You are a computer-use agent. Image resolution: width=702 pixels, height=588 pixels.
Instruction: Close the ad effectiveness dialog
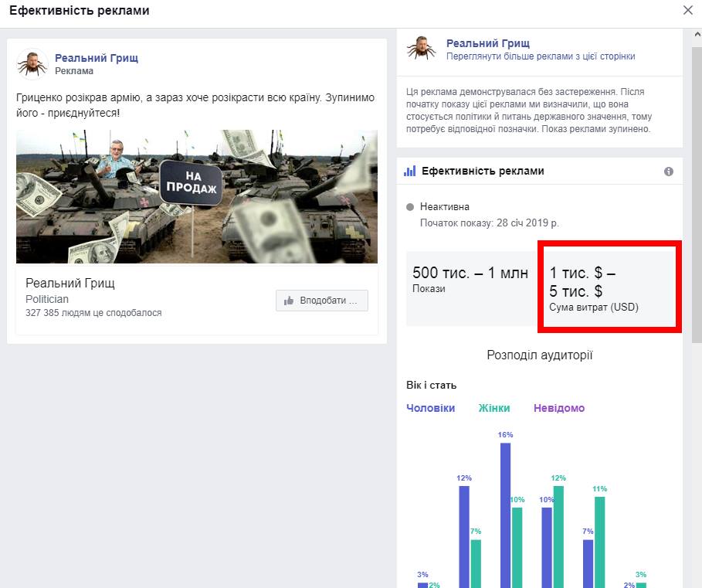[687, 11]
